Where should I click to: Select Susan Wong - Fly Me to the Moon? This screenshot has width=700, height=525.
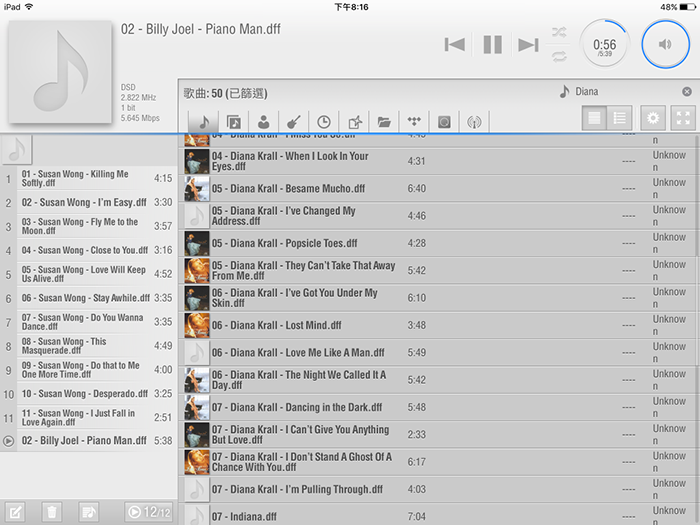coord(88,226)
